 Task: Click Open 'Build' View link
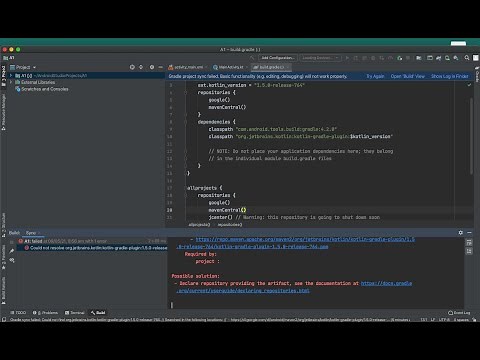click(x=408, y=76)
